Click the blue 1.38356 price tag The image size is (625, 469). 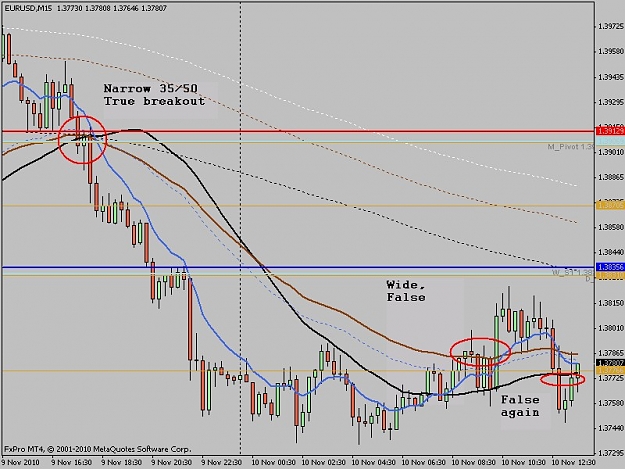(610, 267)
